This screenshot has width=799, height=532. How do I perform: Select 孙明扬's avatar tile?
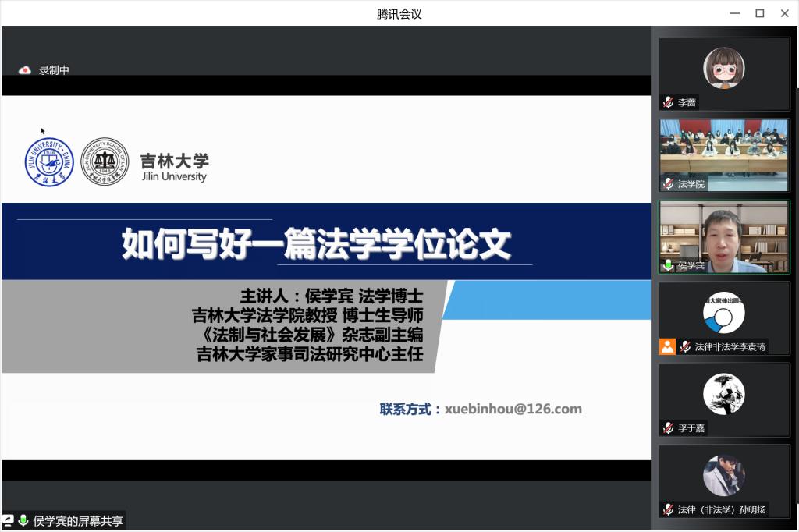point(723,475)
